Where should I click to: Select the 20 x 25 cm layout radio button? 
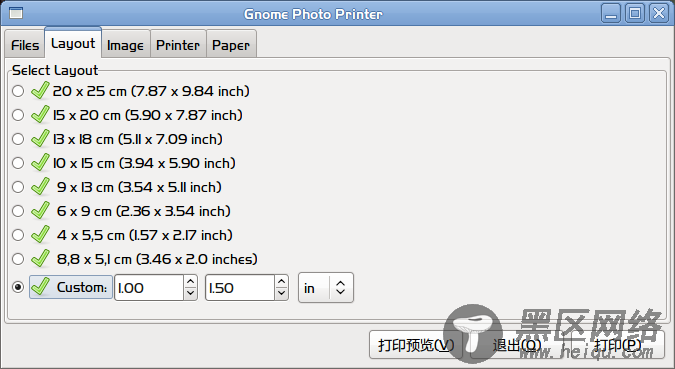18,91
